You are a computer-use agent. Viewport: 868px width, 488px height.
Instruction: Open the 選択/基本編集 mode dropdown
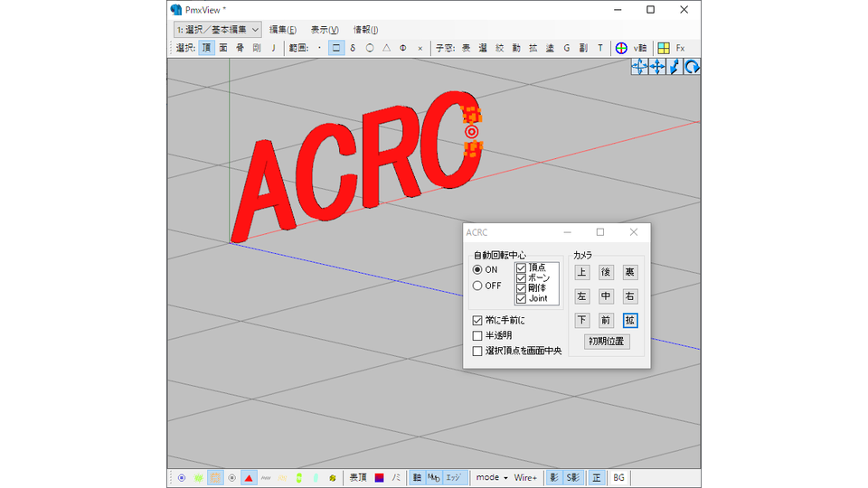click(x=218, y=30)
